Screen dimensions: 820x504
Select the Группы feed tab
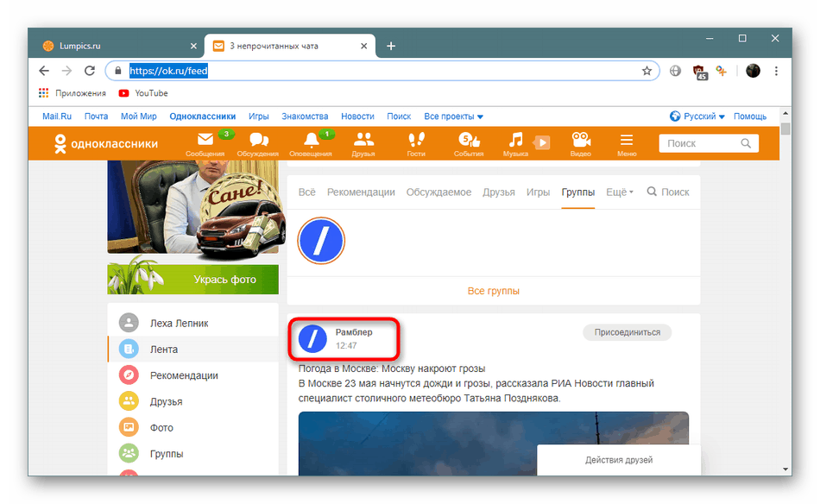pos(577,192)
